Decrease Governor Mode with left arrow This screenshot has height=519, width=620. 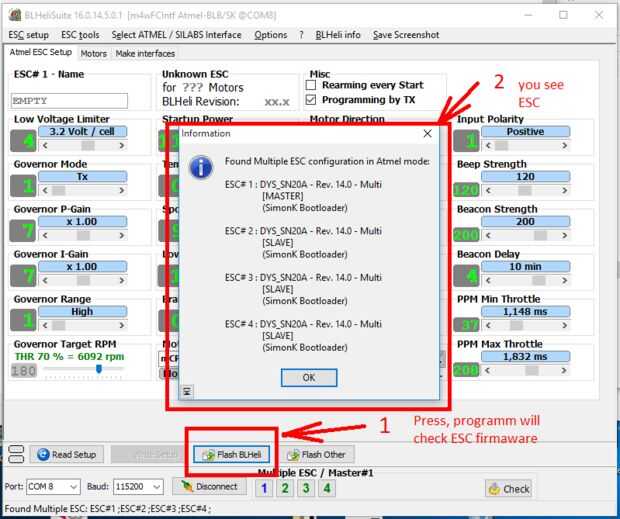pyautogui.click(x=45, y=191)
